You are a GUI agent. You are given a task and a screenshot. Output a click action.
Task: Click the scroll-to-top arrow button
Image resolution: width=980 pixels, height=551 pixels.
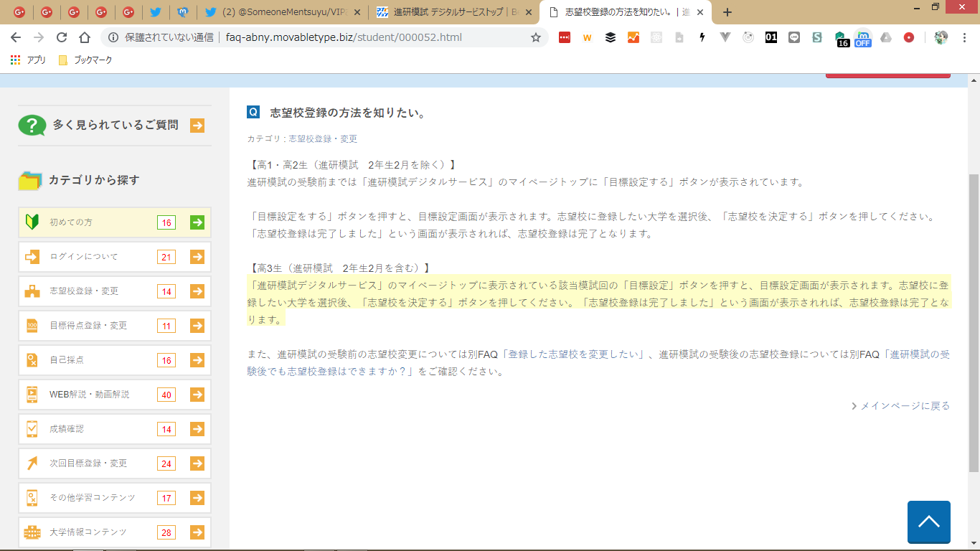928,522
